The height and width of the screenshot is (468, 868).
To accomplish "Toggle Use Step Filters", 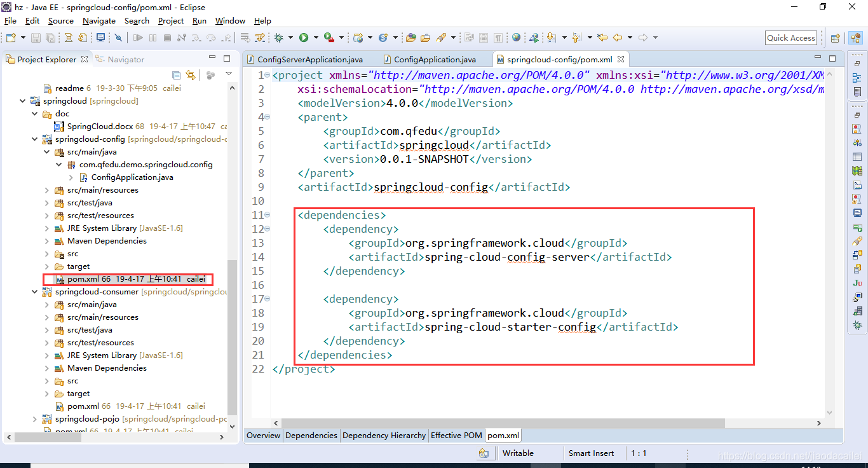I will tap(260, 38).
